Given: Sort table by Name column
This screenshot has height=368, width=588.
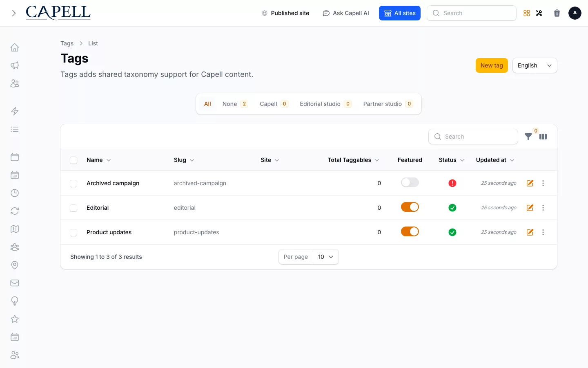Looking at the screenshot, I should tap(98, 160).
